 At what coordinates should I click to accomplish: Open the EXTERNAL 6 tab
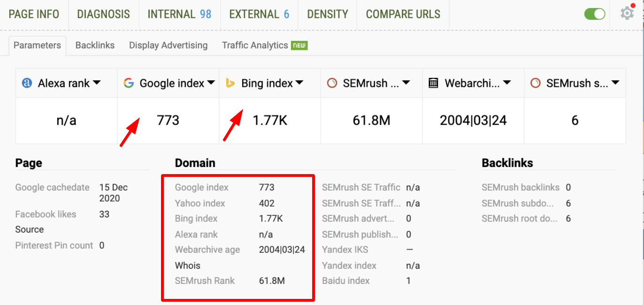point(259,14)
